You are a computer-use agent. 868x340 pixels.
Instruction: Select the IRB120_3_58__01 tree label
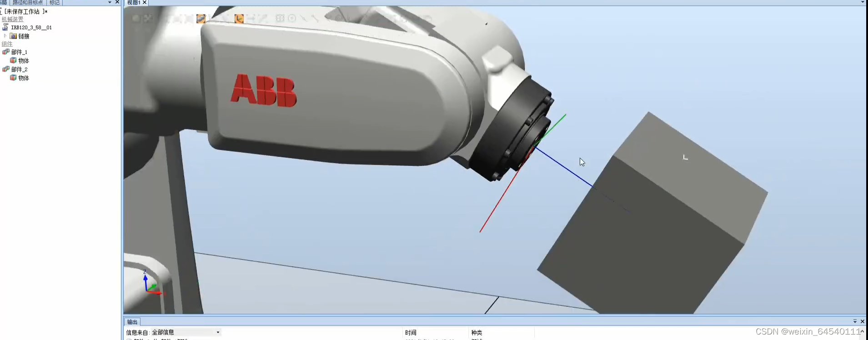coord(31,27)
